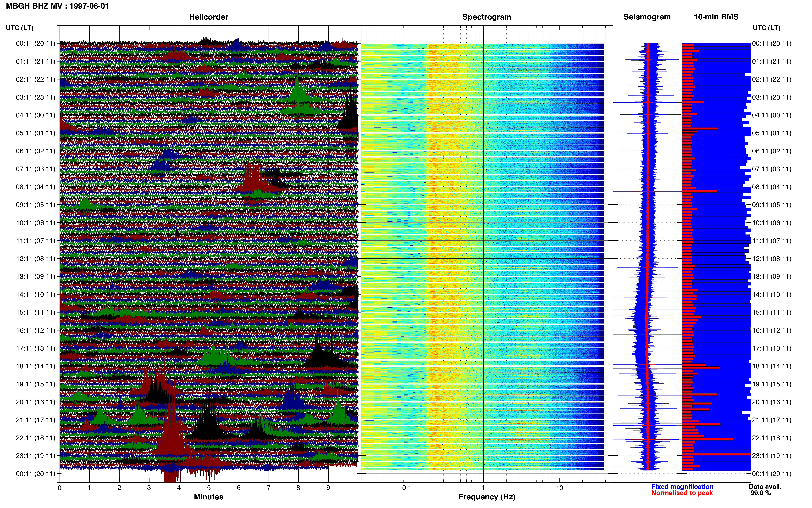Click the right 'UTC (LT)' axis header

[767, 28]
